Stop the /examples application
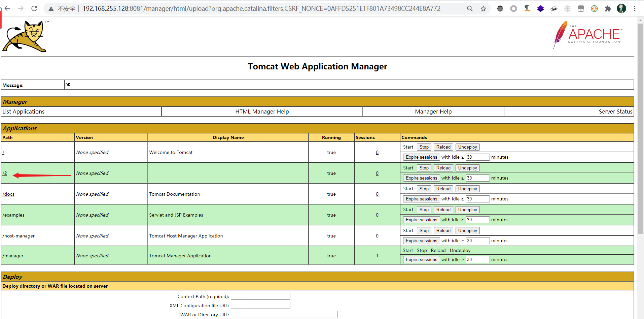The image size is (644, 319). pos(424,210)
